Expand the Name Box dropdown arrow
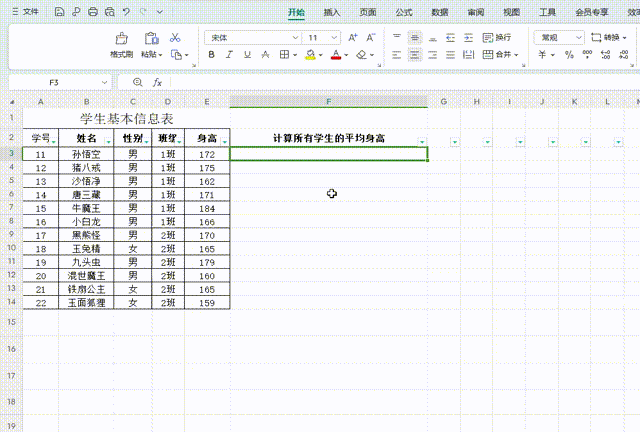640x432 pixels. tap(104, 82)
